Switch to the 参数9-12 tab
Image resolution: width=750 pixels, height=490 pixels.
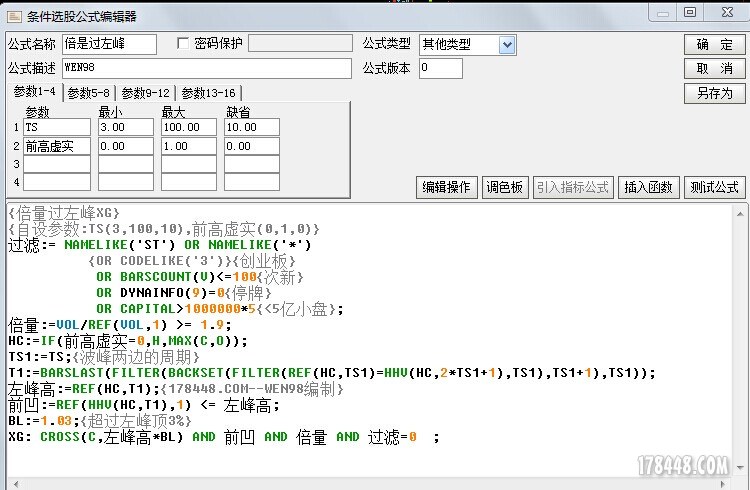pyautogui.click(x=146, y=93)
